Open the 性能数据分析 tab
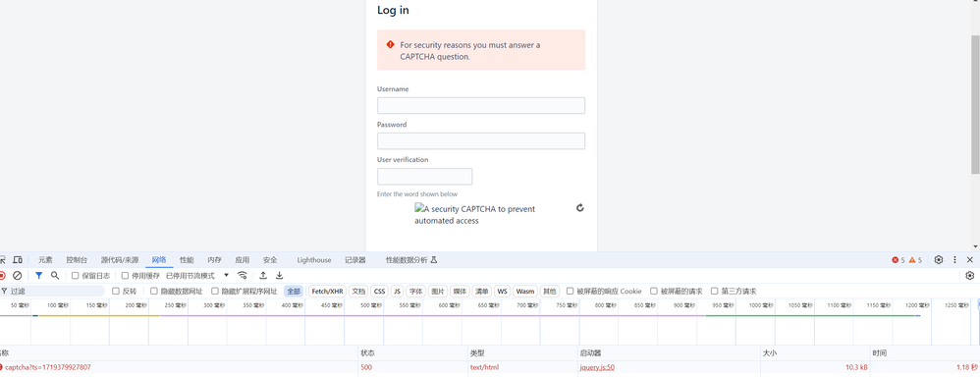The image size is (980, 377). [x=411, y=260]
